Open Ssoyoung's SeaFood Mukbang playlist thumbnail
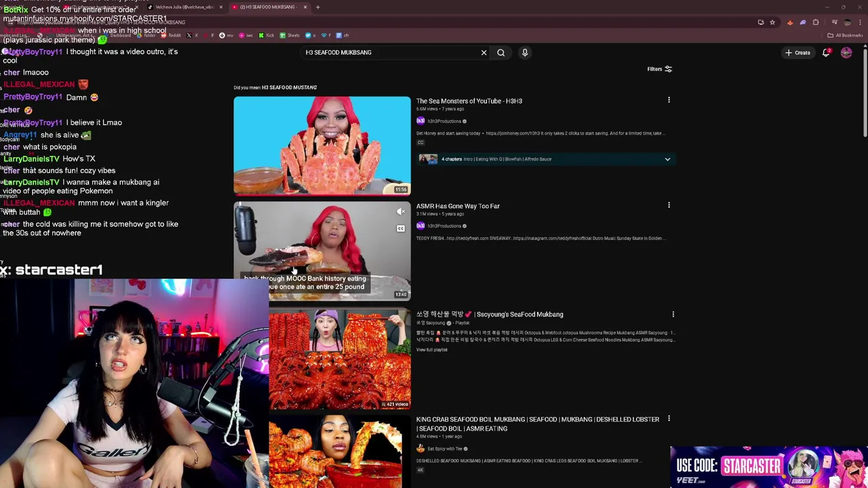 click(x=340, y=359)
